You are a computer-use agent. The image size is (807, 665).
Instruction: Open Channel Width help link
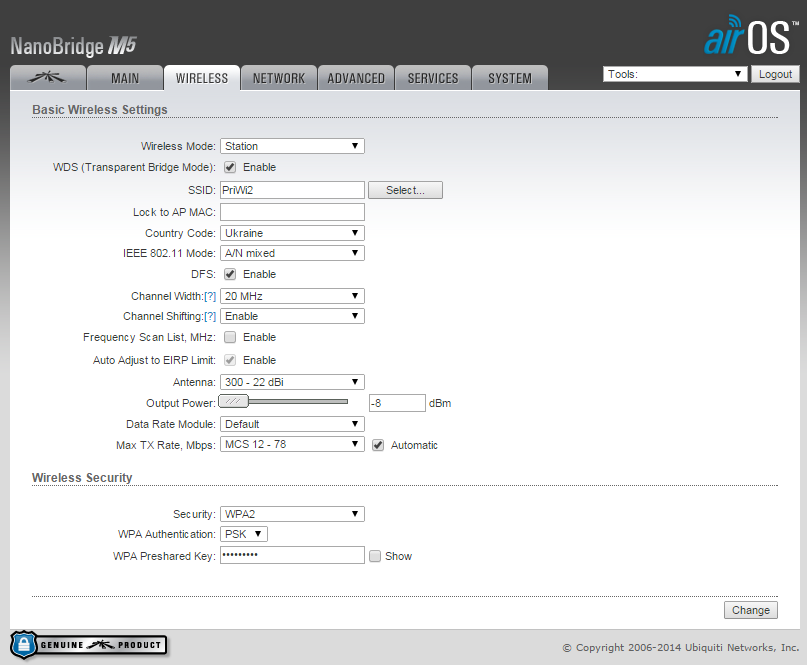click(x=210, y=296)
